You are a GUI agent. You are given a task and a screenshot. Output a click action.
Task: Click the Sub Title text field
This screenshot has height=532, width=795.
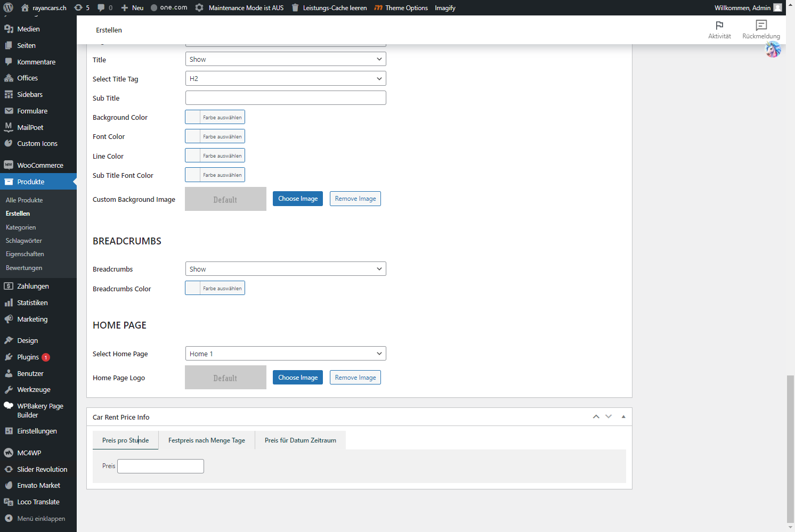point(286,98)
